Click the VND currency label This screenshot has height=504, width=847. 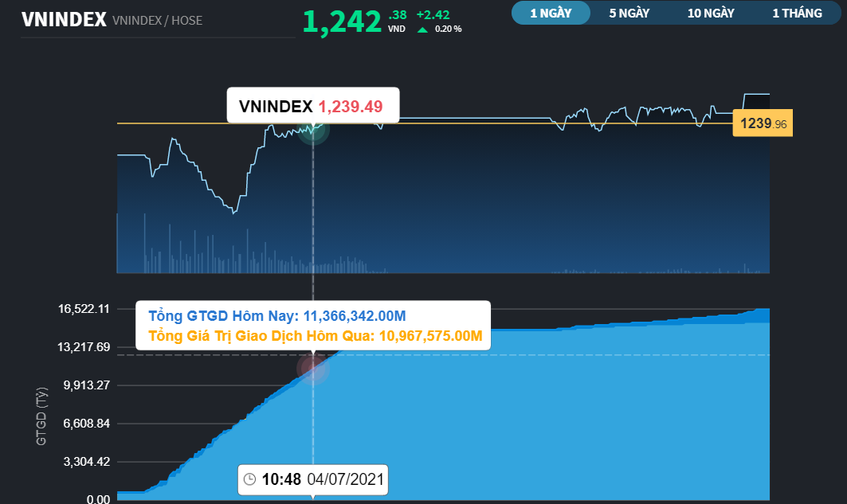(397, 29)
